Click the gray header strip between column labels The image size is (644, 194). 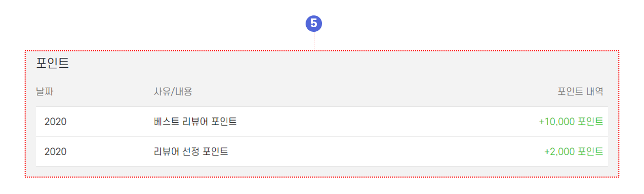point(374,92)
